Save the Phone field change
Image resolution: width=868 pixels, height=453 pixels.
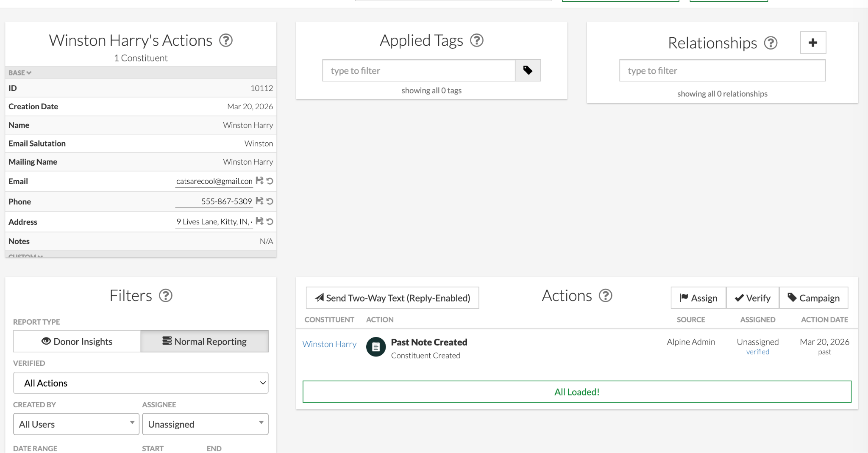[259, 201]
